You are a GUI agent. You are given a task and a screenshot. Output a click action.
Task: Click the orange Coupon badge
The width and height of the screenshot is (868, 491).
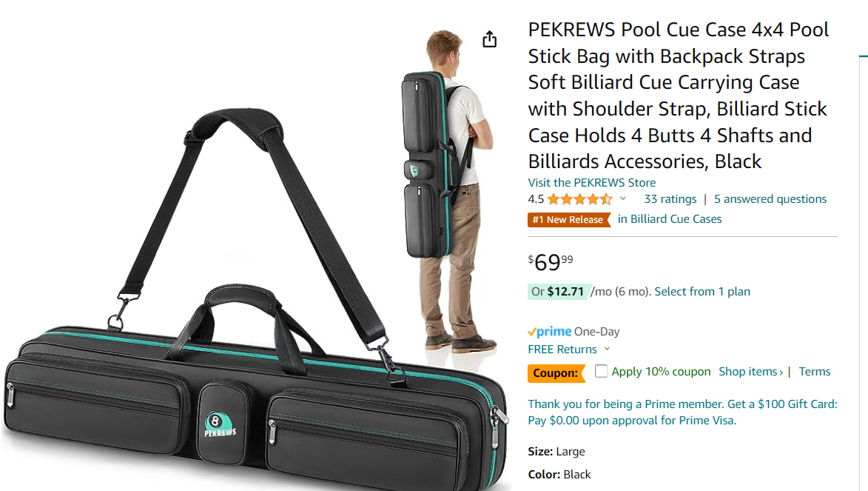pos(556,373)
